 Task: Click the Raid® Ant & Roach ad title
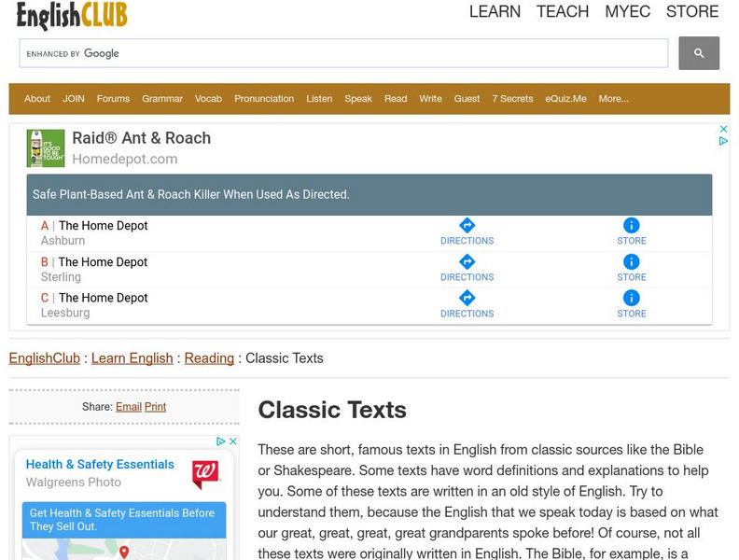142,138
